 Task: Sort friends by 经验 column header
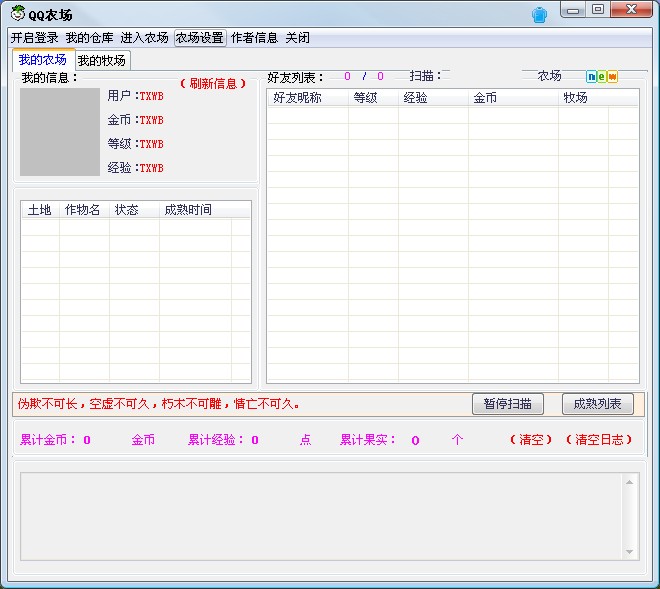click(433, 98)
